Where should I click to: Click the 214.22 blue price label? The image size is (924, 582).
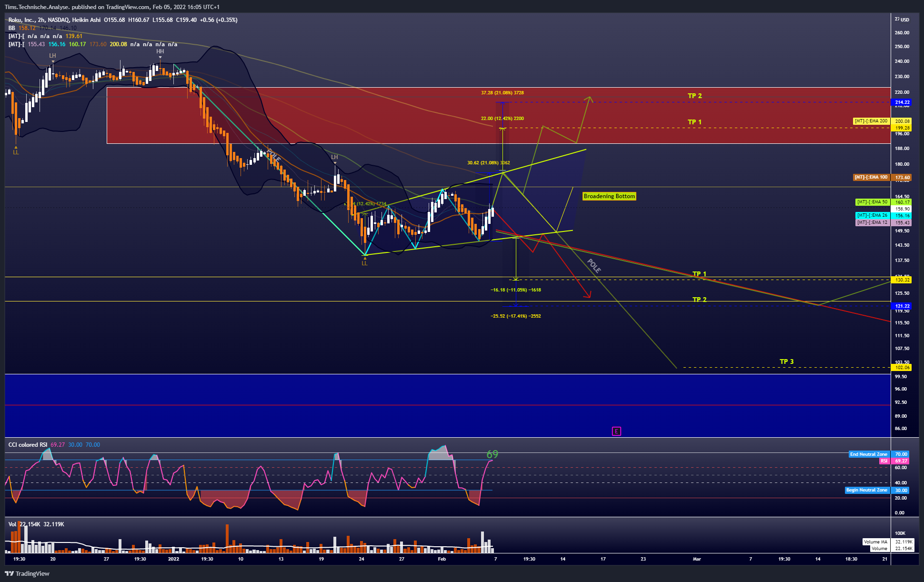(x=902, y=102)
